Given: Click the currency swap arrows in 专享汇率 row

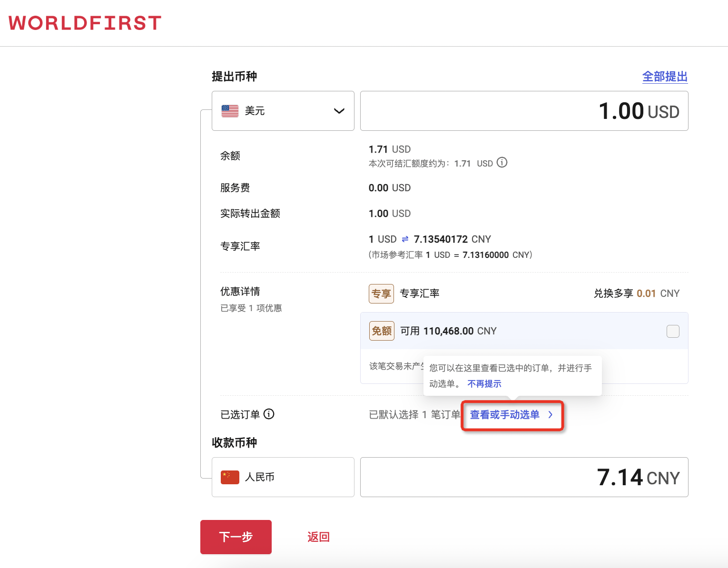Looking at the screenshot, I should tap(404, 239).
